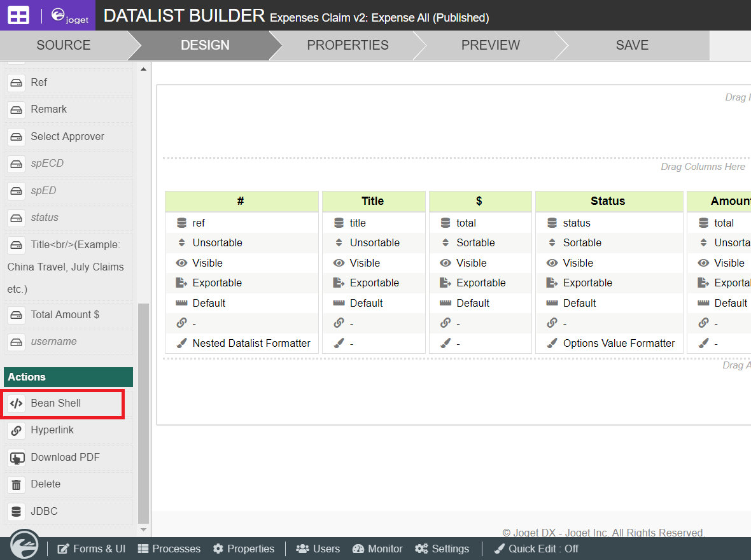The width and height of the screenshot is (751, 560).
Task: Click the Status column header
Action: click(608, 201)
